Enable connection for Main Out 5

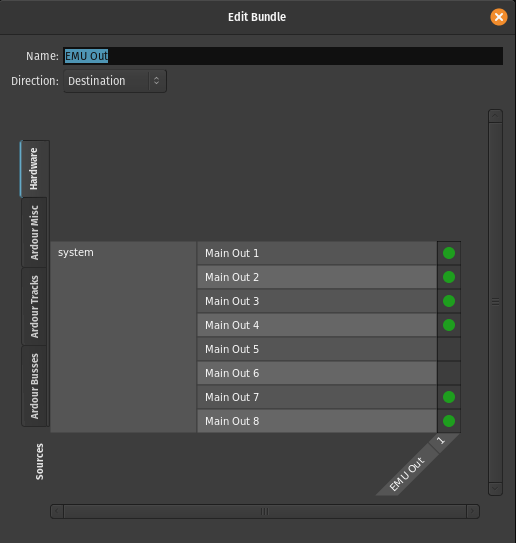449,349
